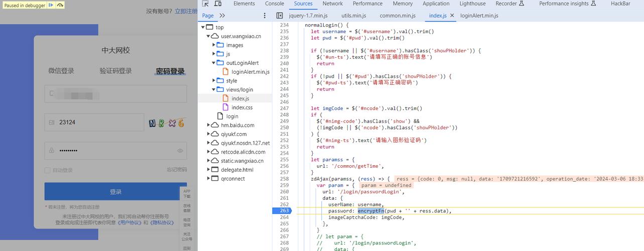Switch to the Console panel tab
The width and height of the screenshot is (644, 251).
(275, 4)
